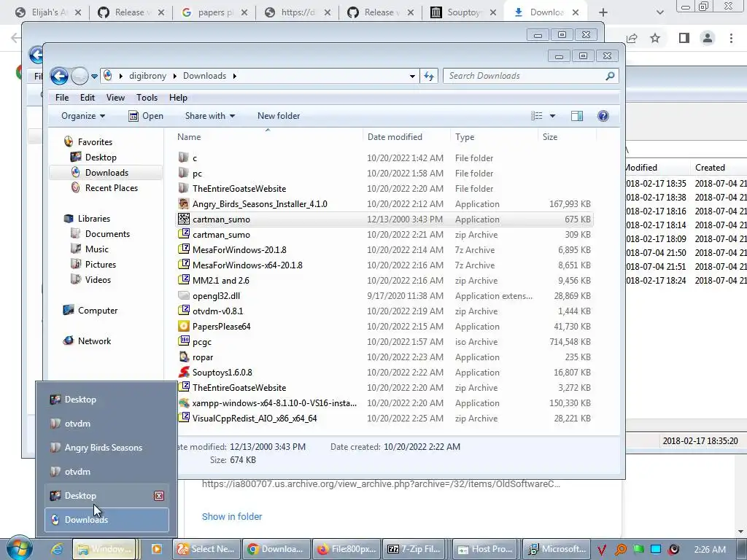
Task: Launch Internet Explorer from the taskbar
Action: [57, 549]
